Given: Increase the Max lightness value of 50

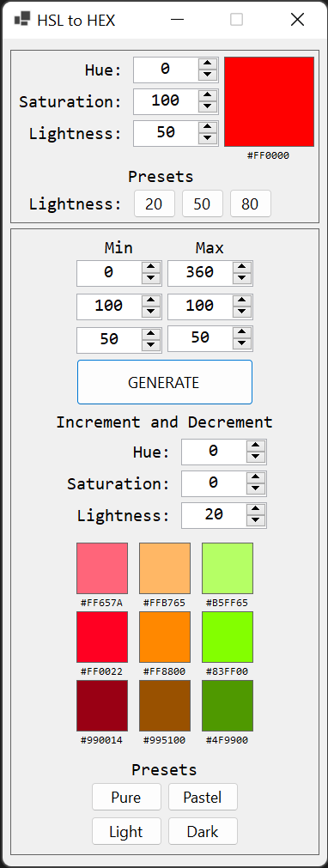Looking at the screenshot, I should pyautogui.click(x=242, y=333).
